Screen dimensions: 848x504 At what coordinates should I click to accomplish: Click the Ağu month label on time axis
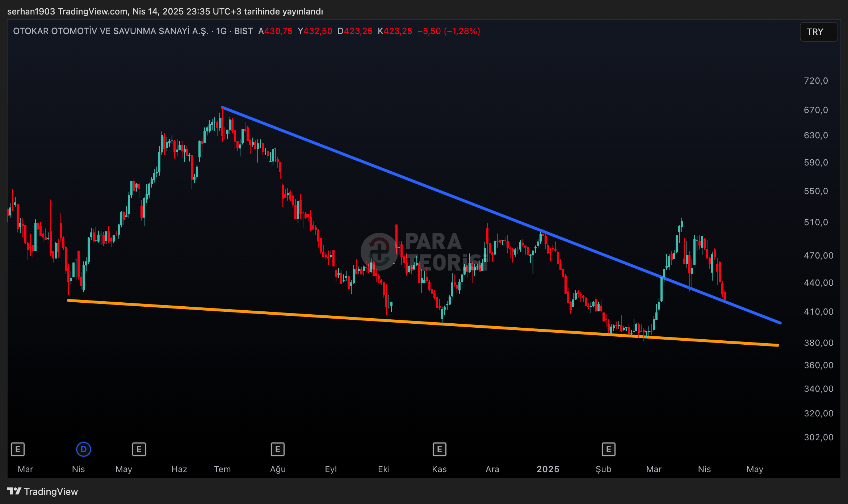278,469
